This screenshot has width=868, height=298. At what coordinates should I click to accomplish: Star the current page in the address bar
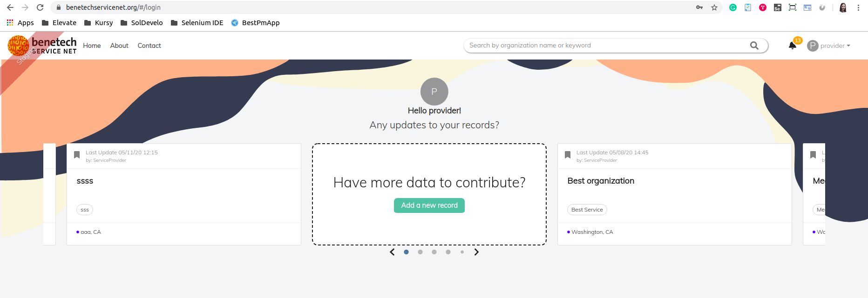714,7
